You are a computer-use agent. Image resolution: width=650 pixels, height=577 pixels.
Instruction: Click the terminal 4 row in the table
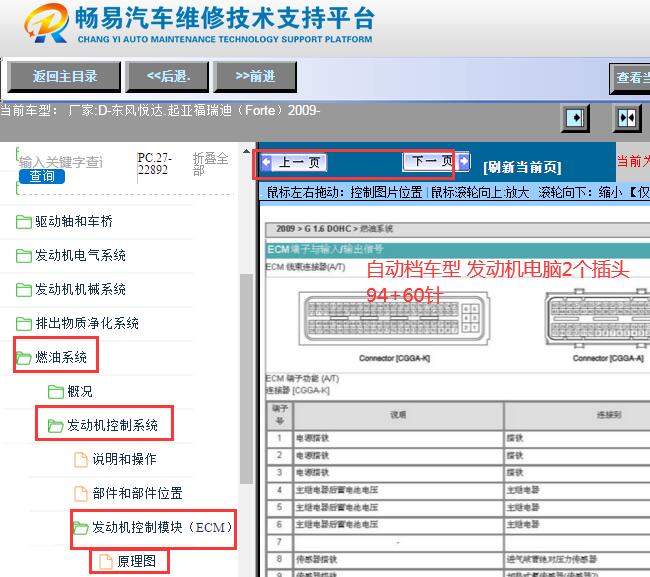tap(458, 490)
